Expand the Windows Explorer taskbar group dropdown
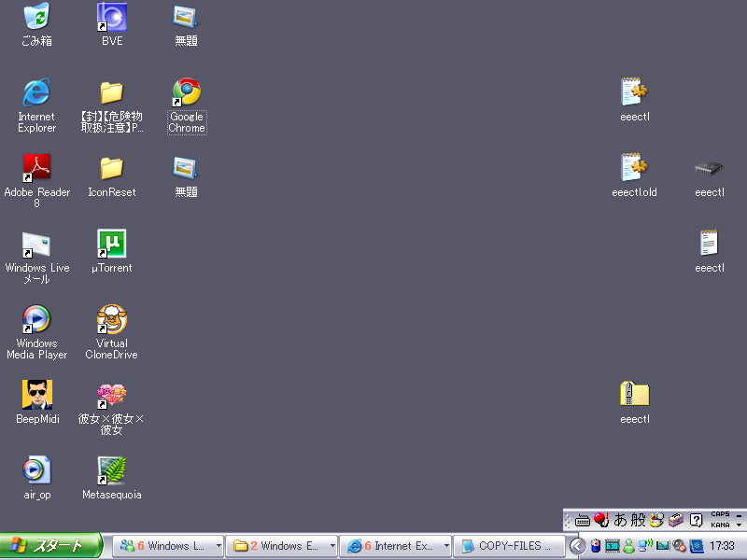 point(331,546)
